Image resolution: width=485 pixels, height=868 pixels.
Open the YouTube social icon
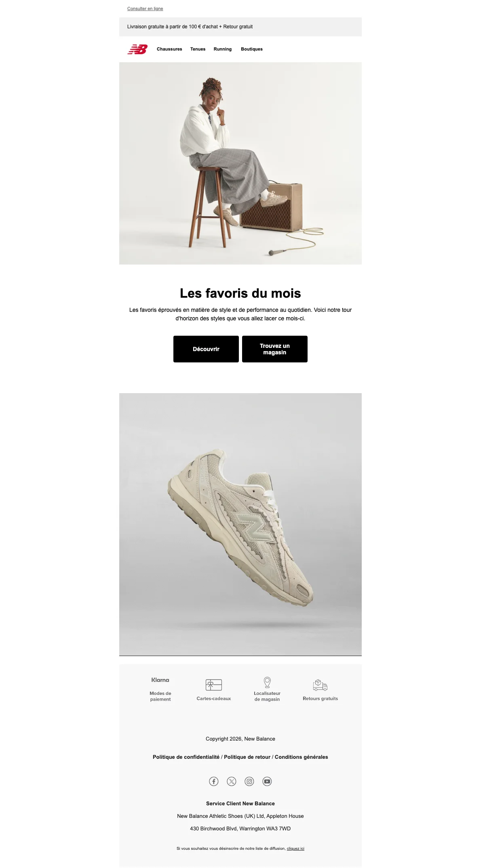tap(267, 781)
